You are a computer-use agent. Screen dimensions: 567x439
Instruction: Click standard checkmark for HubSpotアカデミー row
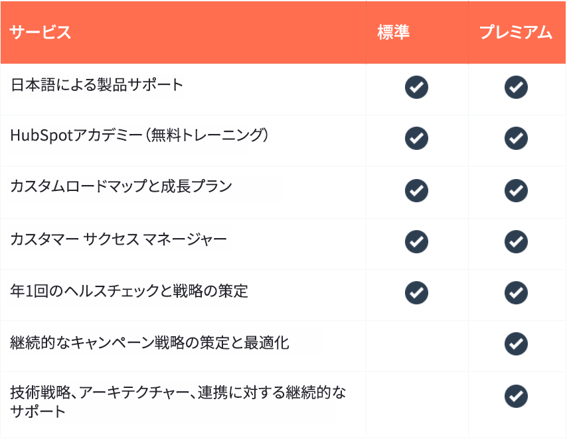(417, 138)
